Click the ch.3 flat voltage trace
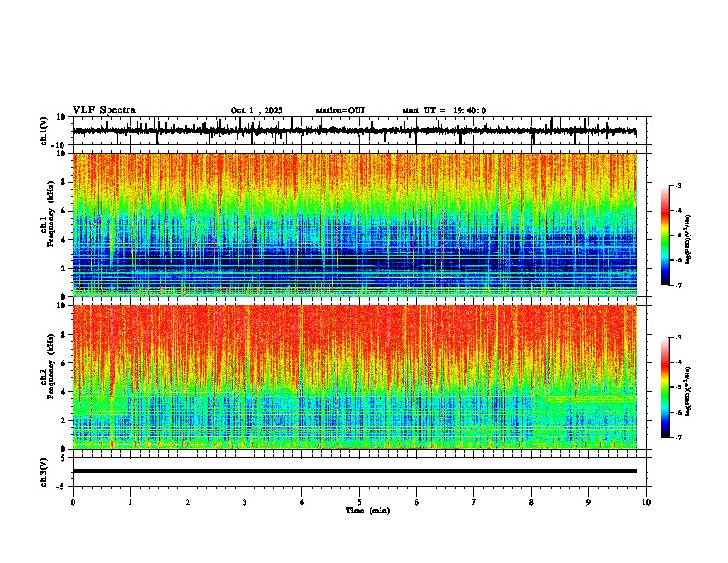This screenshot has height=563, width=728. coord(355,471)
